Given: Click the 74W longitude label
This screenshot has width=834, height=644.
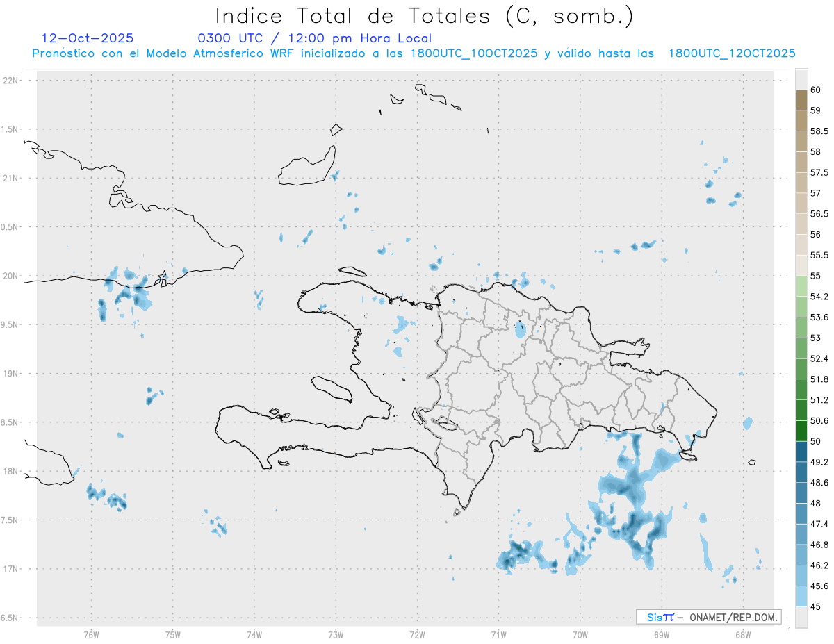Looking at the screenshot, I should point(254,634).
